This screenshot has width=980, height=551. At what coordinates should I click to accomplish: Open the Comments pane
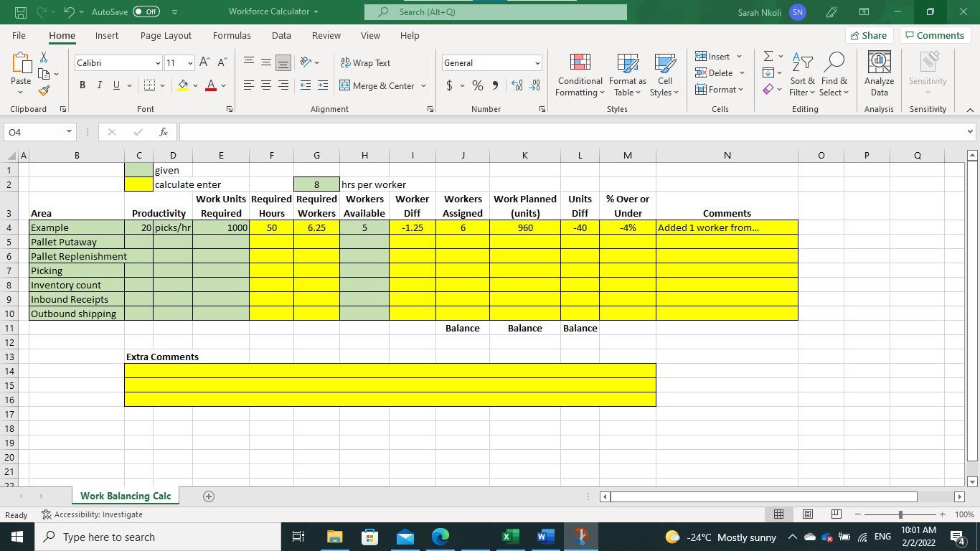pos(935,35)
